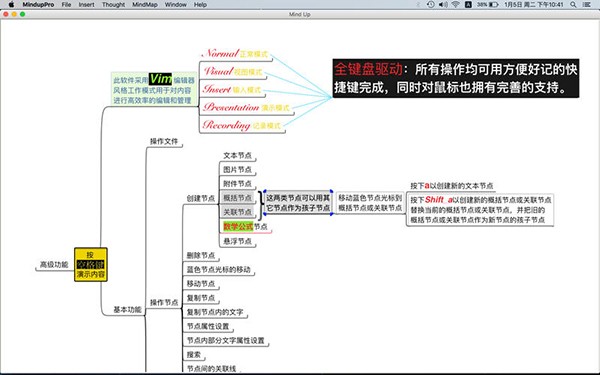The width and height of the screenshot is (600, 375).
Task: Select the 数学公式节点 node
Action: pos(245,227)
